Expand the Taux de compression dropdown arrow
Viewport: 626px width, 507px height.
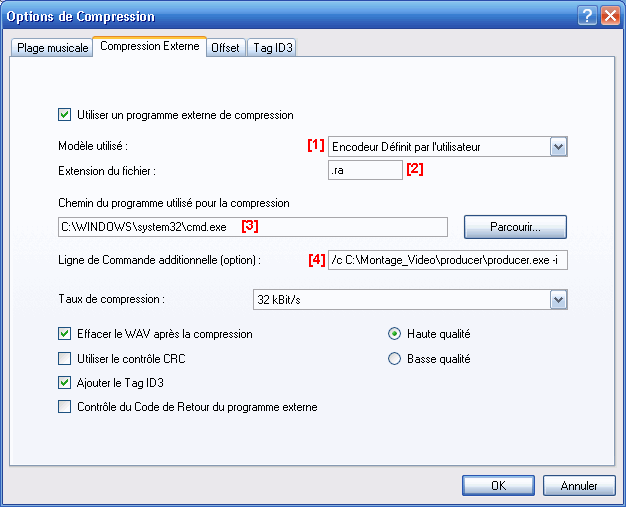559,300
